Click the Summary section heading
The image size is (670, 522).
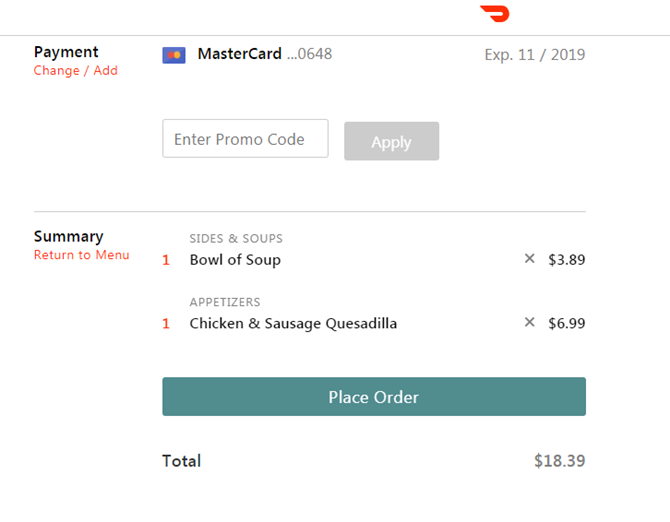pyautogui.click(x=68, y=236)
